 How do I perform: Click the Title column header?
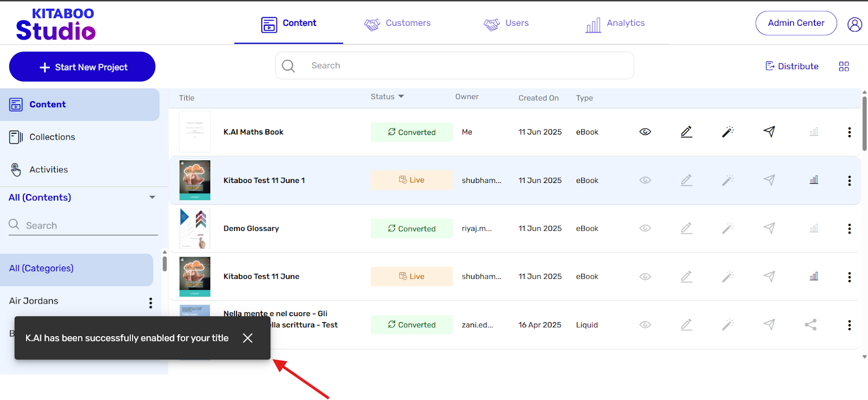click(187, 98)
